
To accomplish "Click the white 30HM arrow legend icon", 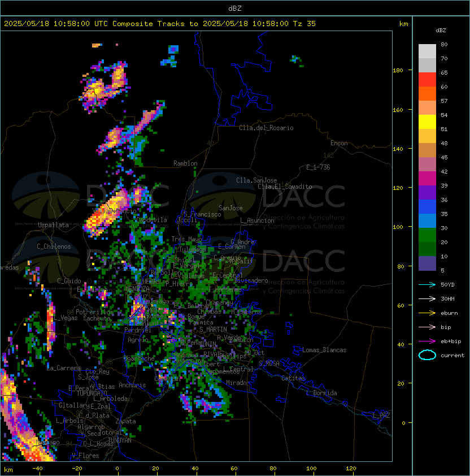I will (x=427, y=298).
